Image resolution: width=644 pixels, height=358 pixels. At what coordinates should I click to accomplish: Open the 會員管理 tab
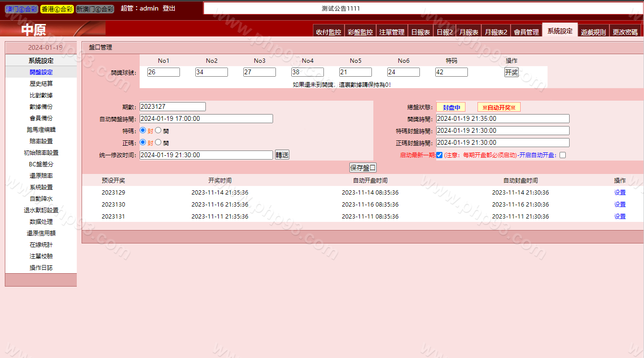click(526, 32)
